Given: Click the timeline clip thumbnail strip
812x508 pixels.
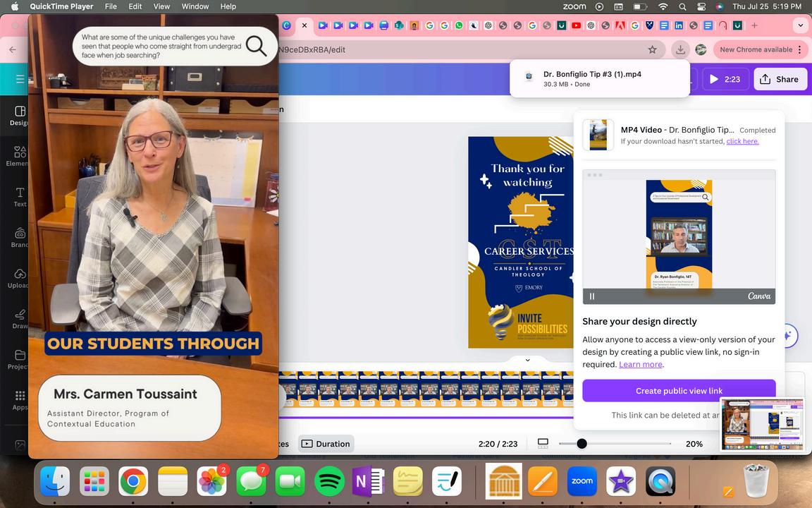Looking at the screenshot, I should click(426, 389).
